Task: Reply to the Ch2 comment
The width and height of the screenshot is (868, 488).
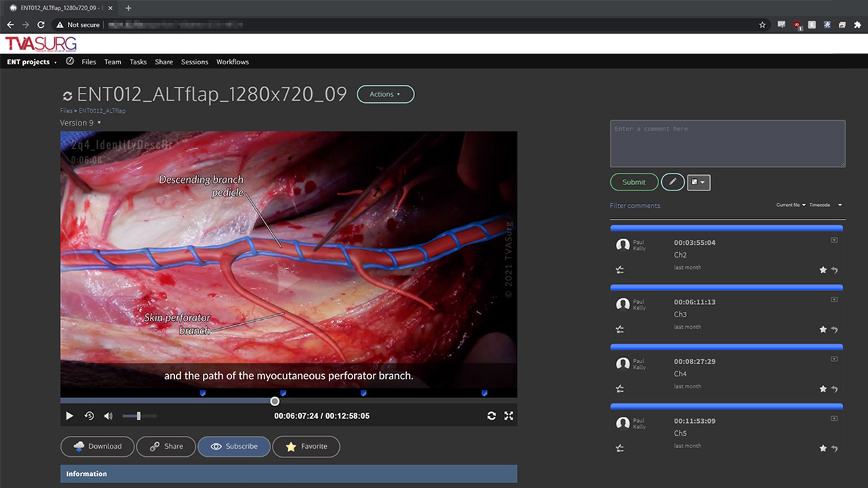Action: coord(835,270)
